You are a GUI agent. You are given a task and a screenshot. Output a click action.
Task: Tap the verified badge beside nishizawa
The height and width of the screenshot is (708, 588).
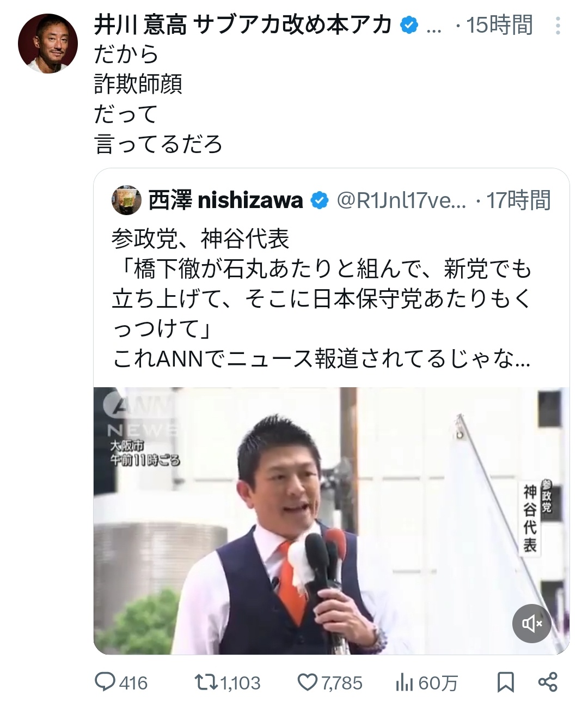click(x=320, y=200)
